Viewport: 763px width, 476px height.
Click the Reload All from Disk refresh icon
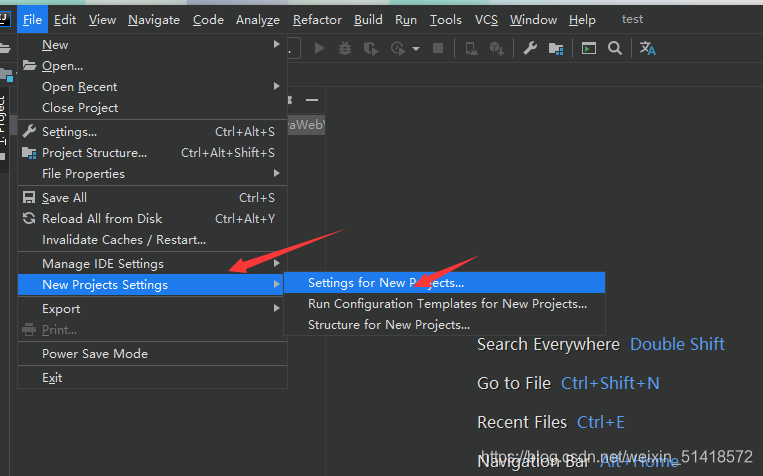pos(29,218)
